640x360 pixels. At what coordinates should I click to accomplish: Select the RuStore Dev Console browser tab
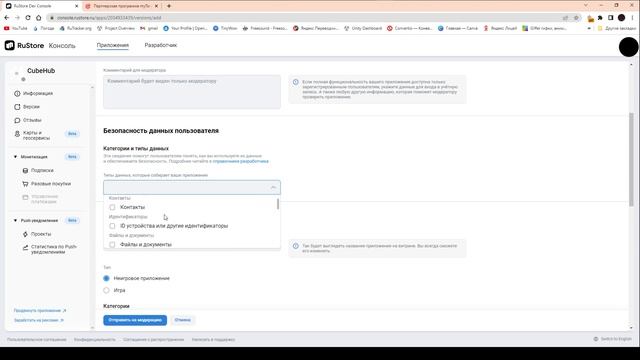(x=41, y=6)
